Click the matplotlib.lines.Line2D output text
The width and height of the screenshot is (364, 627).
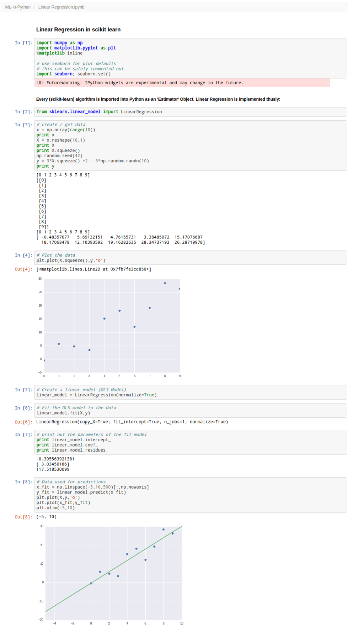coord(94,269)
